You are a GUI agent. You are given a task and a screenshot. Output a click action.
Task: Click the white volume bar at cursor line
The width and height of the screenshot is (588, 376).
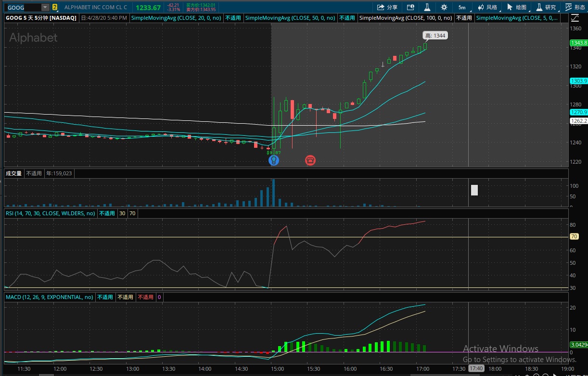click(x=474, y=190)
